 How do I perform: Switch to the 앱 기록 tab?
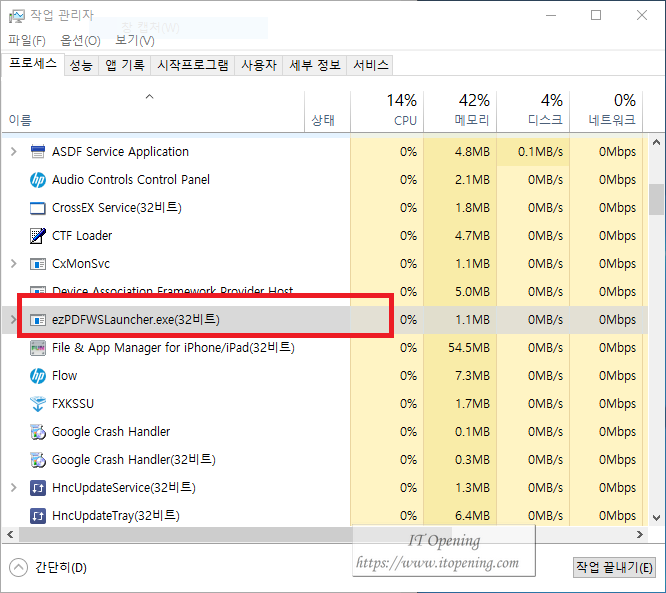pyautogui.click(x=124, y=65)
